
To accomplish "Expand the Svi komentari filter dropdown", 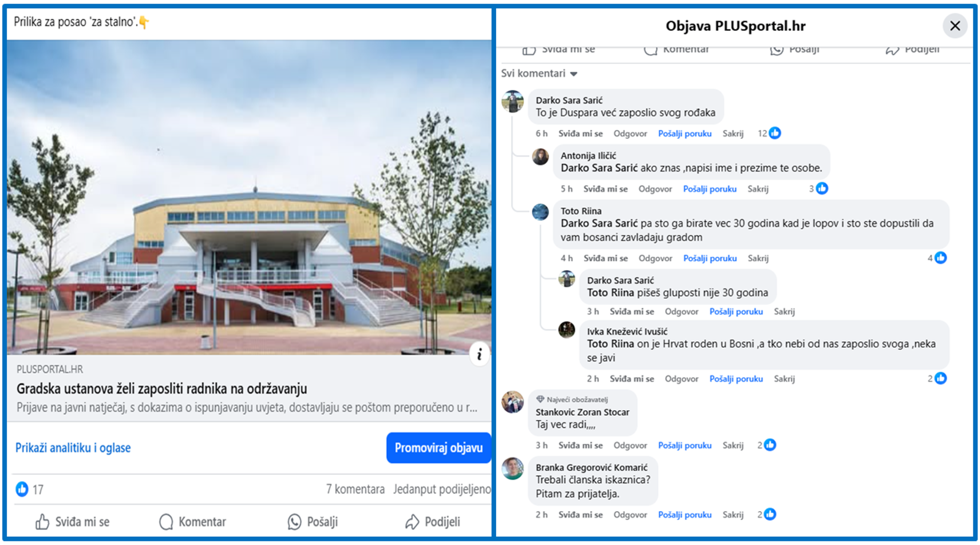I will tap(539, 74).
